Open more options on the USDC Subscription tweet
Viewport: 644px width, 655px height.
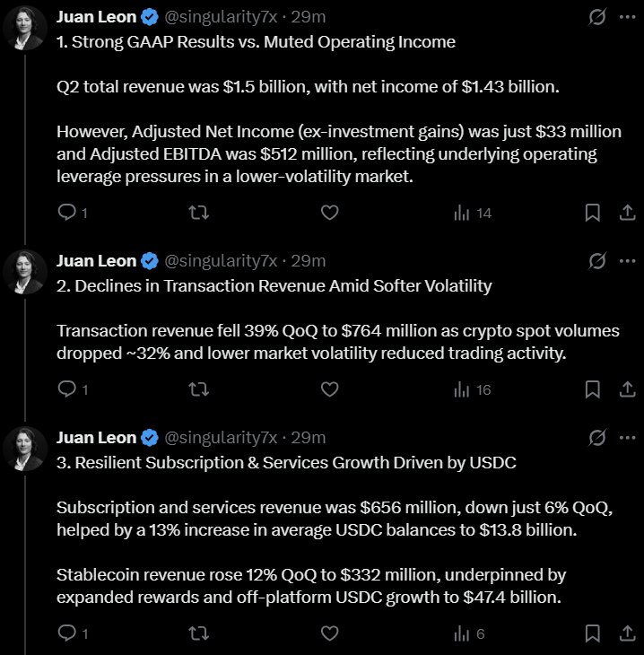coord(628,438)
